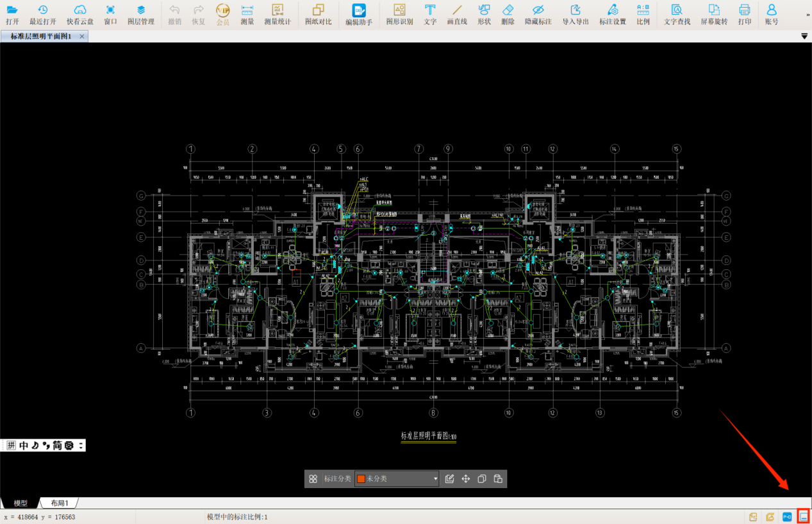Switch to the 模型 model tab
The width and height of the screenshot is (812, 524).
tap(21, 503)
